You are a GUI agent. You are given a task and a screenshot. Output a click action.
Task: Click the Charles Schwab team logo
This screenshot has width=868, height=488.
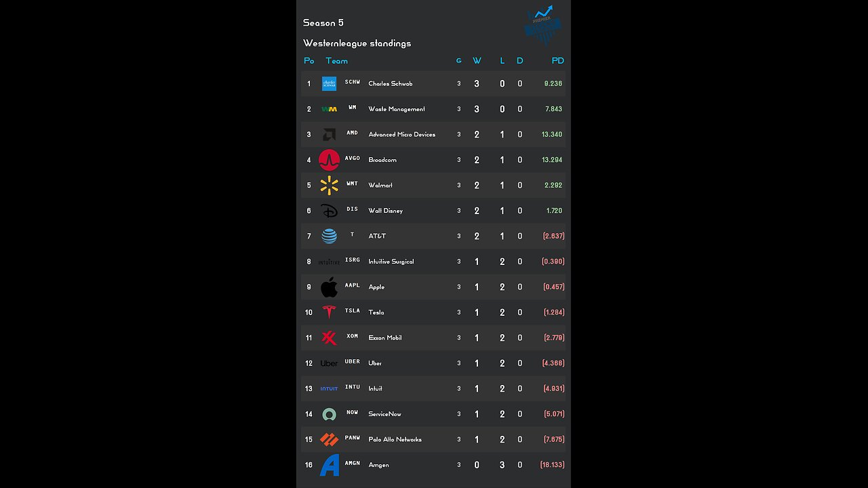click(x=329, y=84)
